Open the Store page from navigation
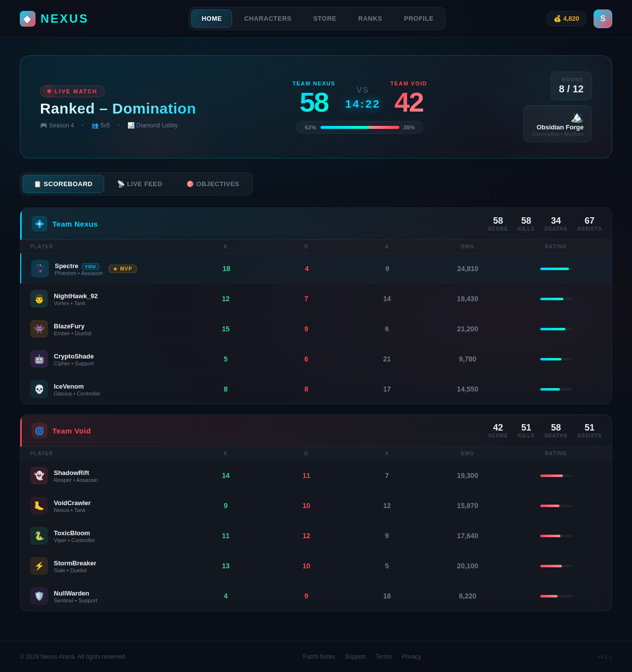632x672 pixels. 324,19
